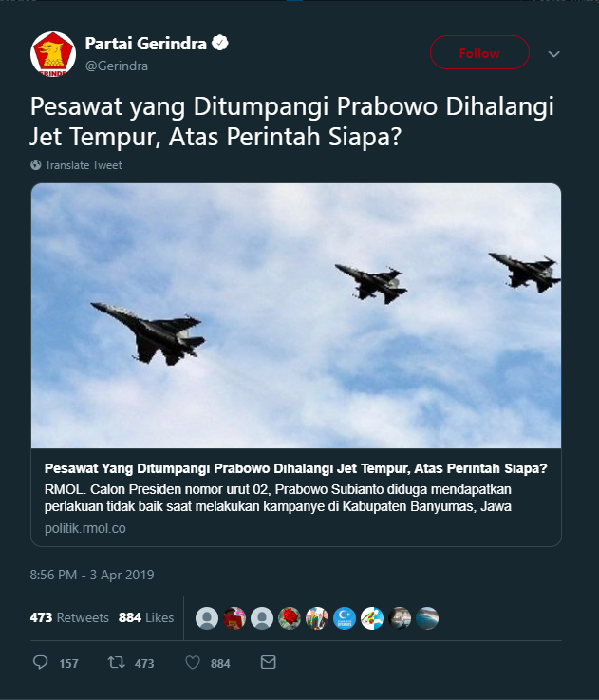Open the red rose liker avatar
Screen dimensions: 599x700
(x=290, y=618)
